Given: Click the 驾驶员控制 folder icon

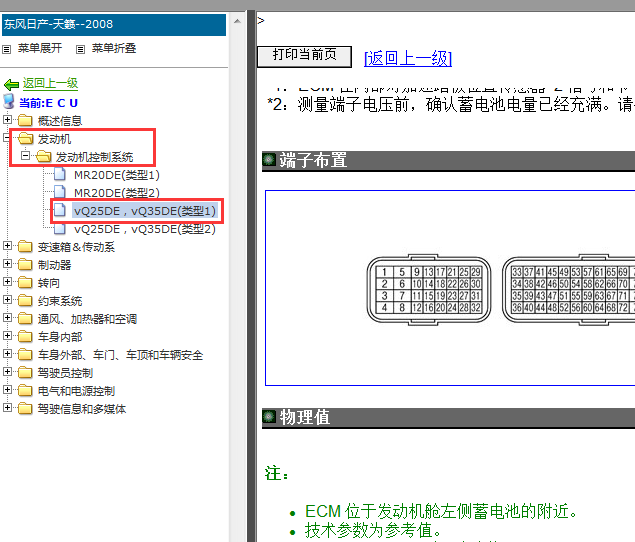Looking at the screenshot, I should pyautogui.click(x=25, y=372).
